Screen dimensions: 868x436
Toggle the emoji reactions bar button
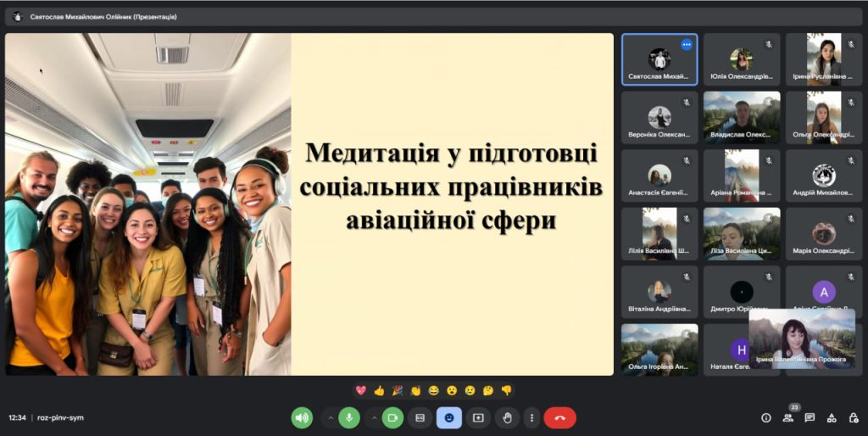coord(449,417)
